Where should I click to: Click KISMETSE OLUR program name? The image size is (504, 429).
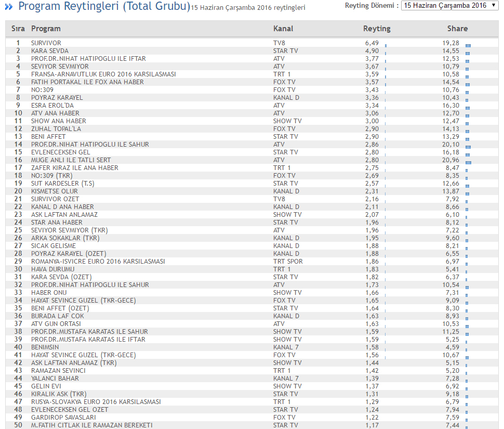[x=55, y=191]
